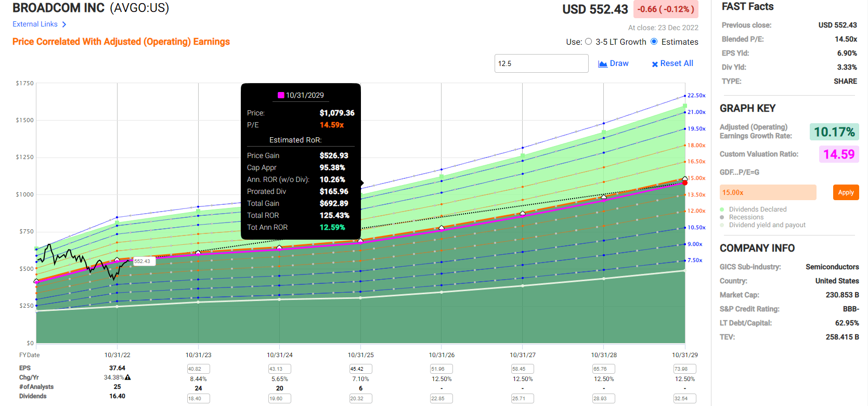Click the 9.00x P/E line label
The image size is (868, 406).
[695, 244]
